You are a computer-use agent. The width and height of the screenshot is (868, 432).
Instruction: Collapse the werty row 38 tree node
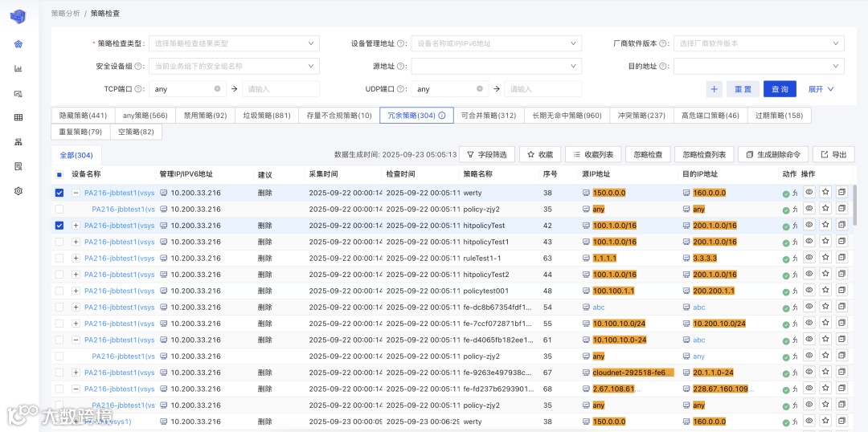tap(76, 193)
